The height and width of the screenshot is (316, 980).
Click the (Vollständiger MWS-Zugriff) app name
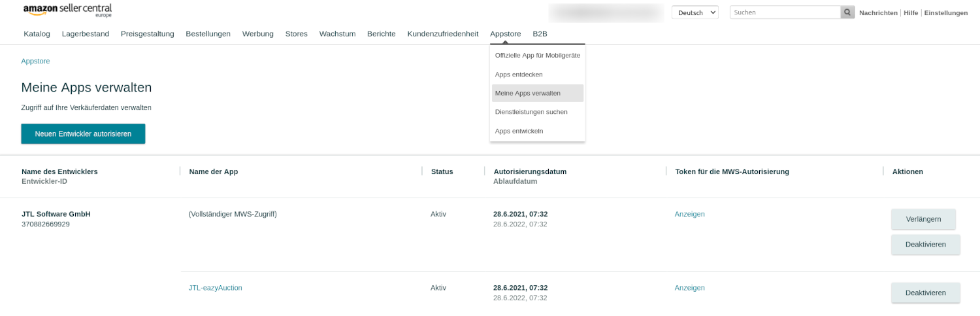233,214
